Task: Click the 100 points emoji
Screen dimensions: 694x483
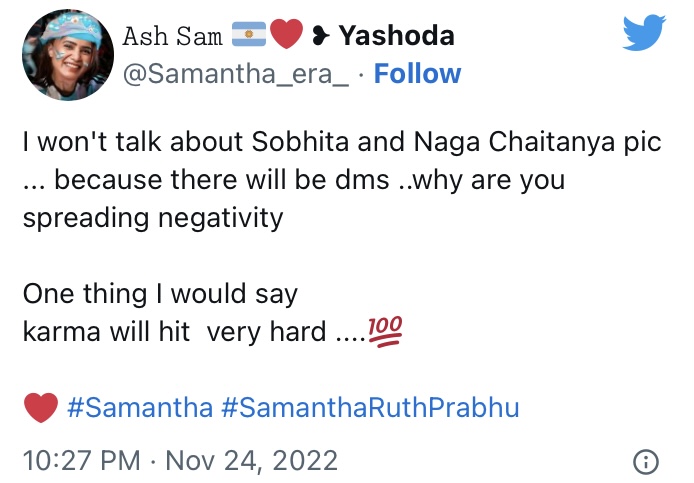Action: point(385,331)
